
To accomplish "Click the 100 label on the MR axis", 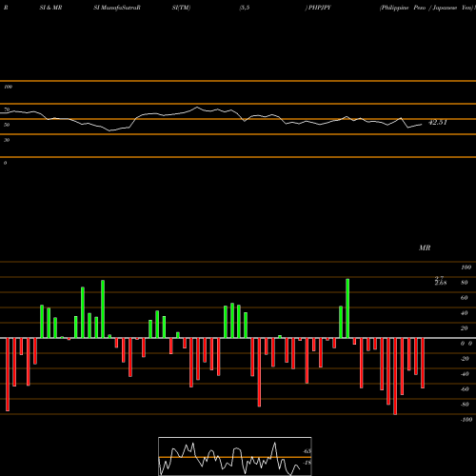I will point(466,268).
